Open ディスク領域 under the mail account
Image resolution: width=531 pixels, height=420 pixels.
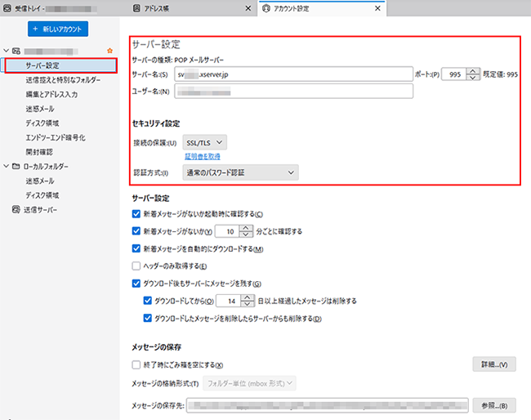tap(42, 123)
